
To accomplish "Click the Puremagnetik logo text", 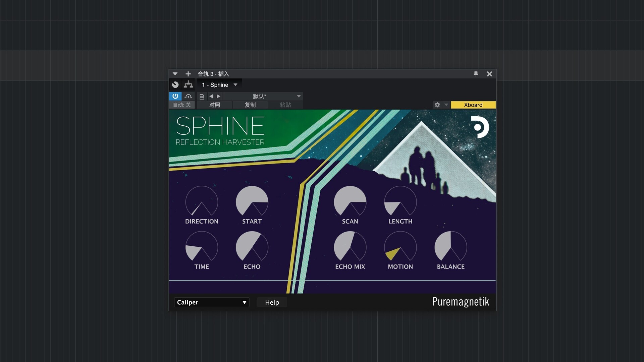I will pyautogui.click(x=460, y=302).
